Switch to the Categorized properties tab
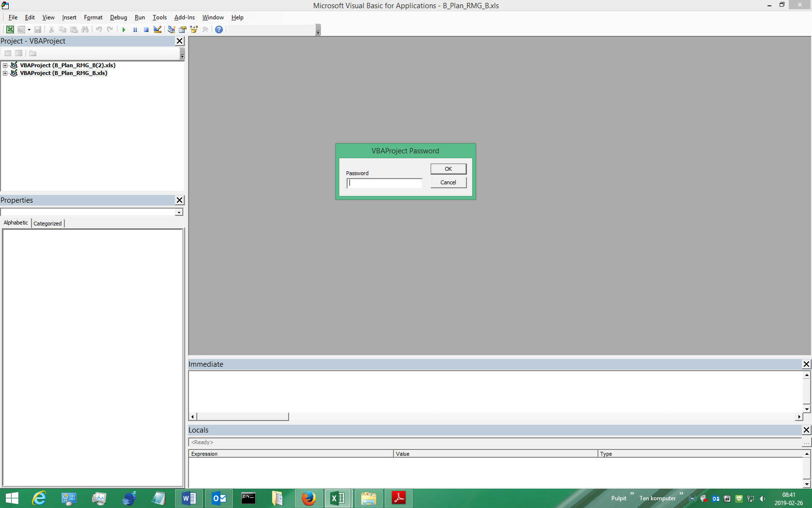Screen dimensions: 812x508 pyautogui.click(x=47, y=224)
